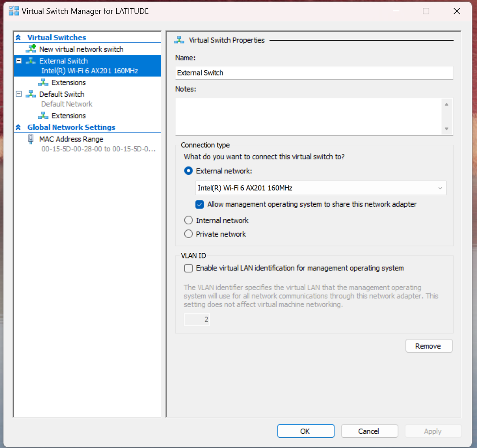This screenshot has height=448, width=477.
Task: Select the Internal network radio button
Action: [188, 220]
